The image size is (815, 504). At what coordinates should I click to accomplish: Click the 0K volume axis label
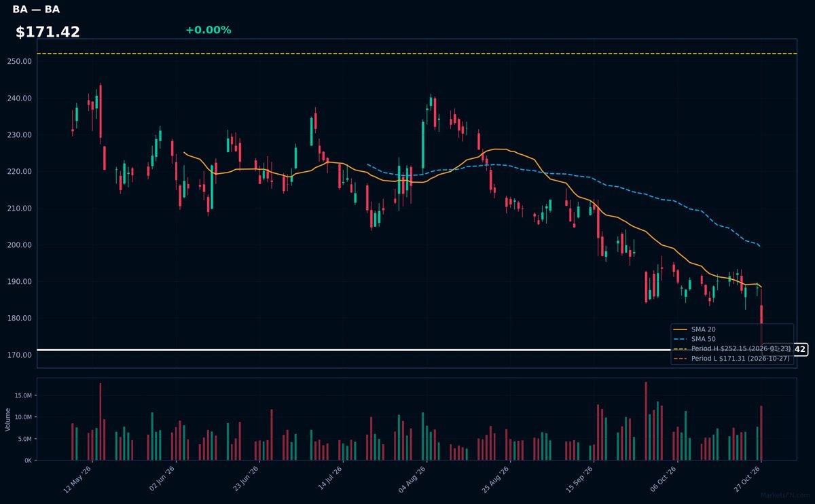click(27, 461)
